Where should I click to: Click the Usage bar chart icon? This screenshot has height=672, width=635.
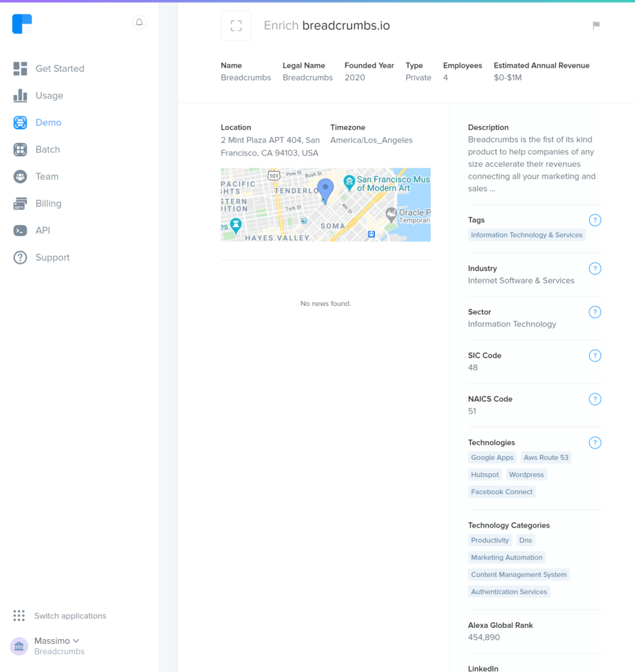tap(20, 96)
